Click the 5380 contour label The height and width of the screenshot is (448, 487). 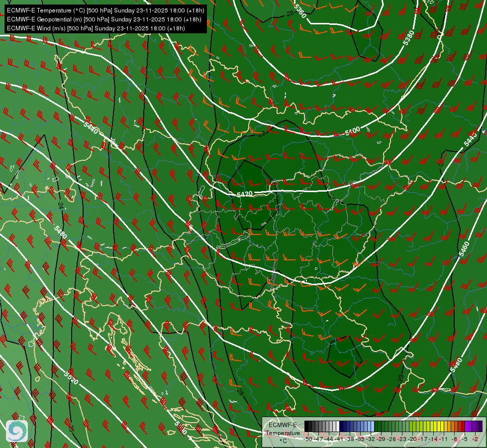click(x=409, y=38)
